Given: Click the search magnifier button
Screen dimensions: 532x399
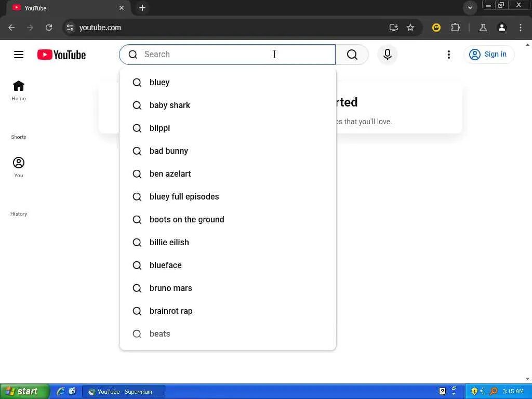Looking at the screenshot, I should [x=352, y=55].
